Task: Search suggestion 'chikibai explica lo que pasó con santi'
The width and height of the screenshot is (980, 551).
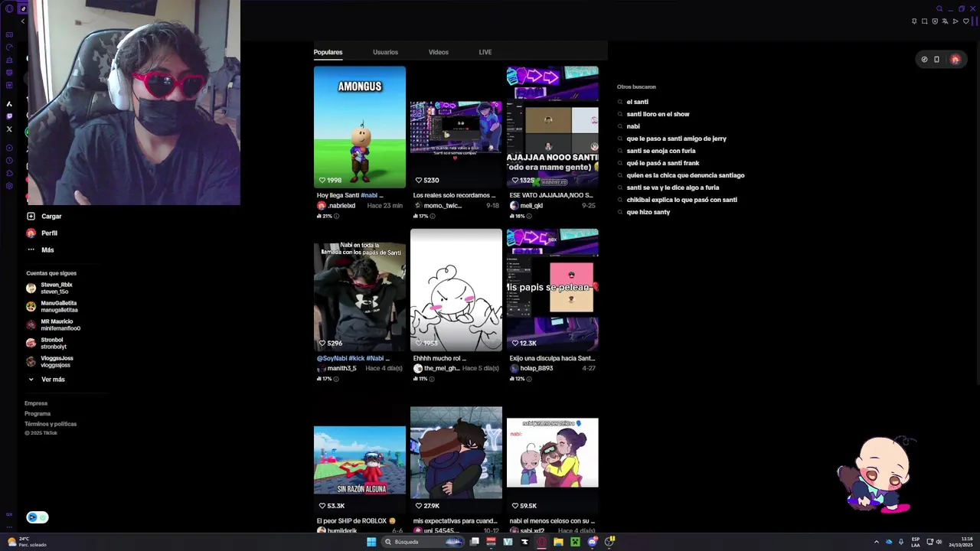Action: [681, 200]
